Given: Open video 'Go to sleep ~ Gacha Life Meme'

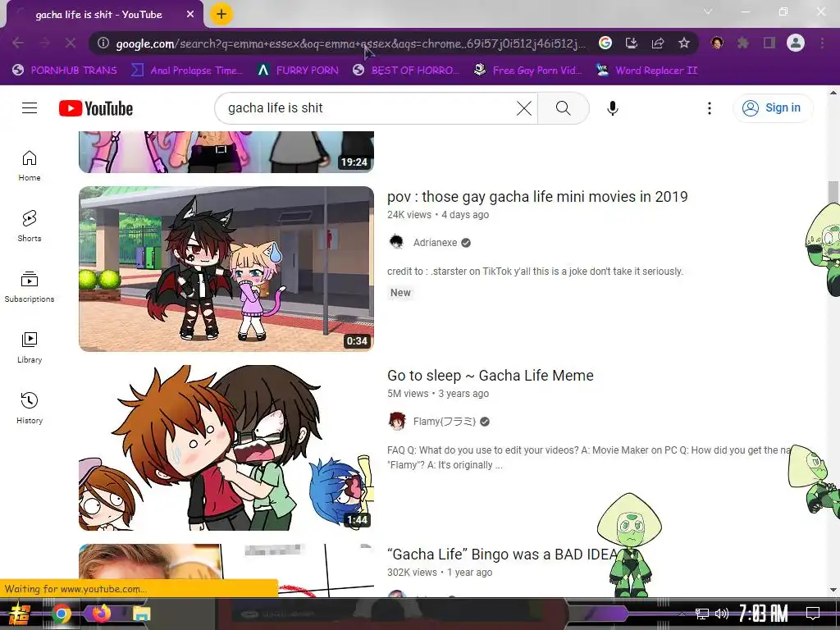Looking at the screenshot, I should pos(491,376).
